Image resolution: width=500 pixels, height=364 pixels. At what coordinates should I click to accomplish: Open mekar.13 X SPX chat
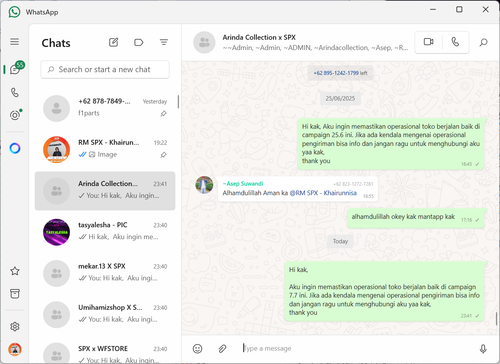click(x=105, y=273)
